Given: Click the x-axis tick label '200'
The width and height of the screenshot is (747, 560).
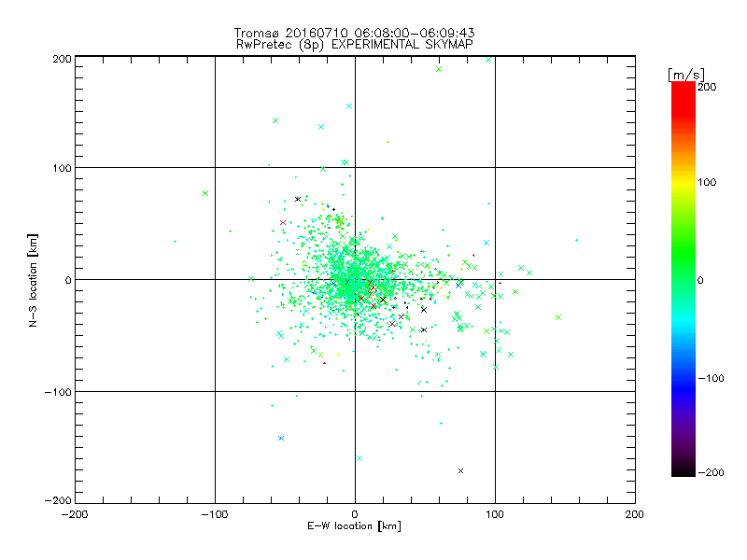Looking at the screenshot, I should [635, 514].
